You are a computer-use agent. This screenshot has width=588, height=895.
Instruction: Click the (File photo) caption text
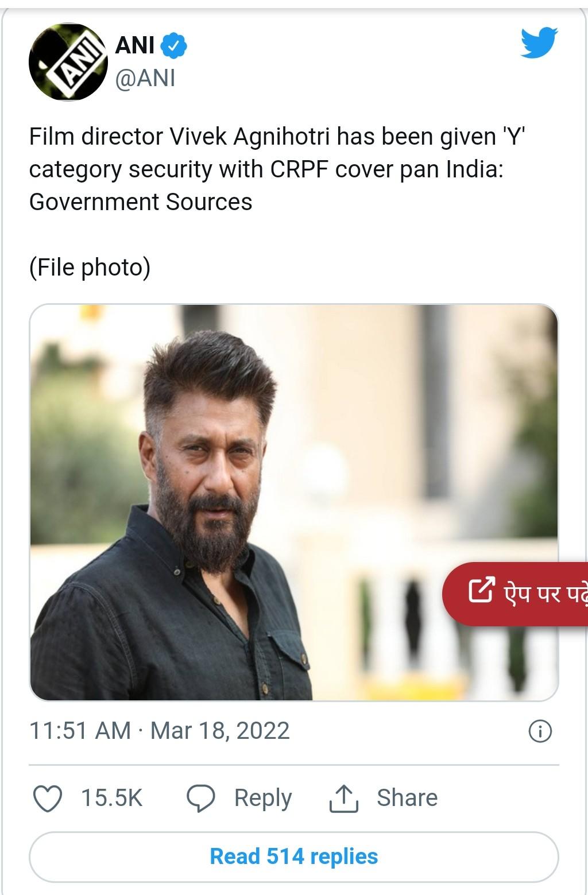pos(90,268)
